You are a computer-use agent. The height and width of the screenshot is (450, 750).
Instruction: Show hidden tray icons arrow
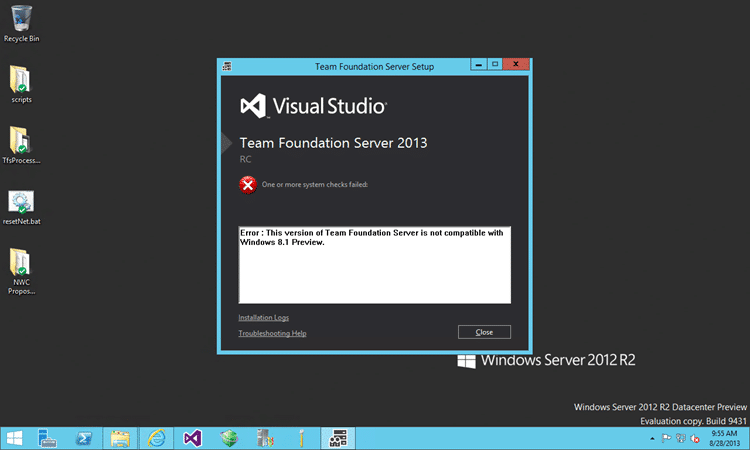[652, 439]
